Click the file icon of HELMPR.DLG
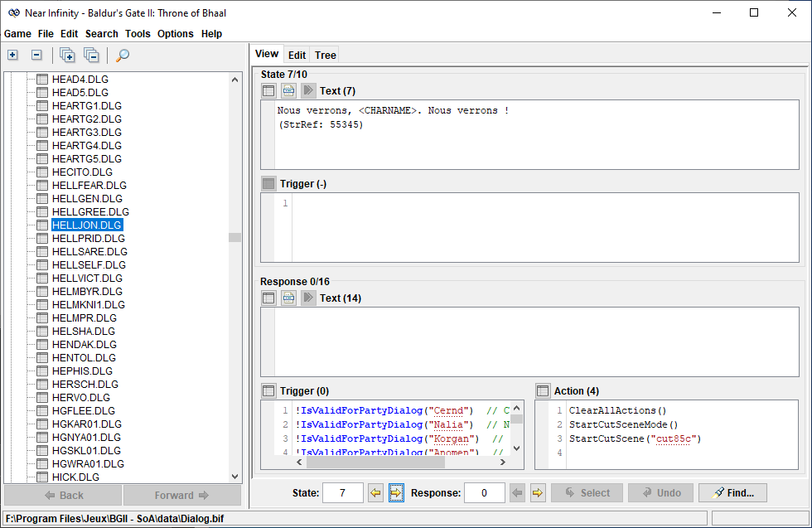This screenshot has width=812, height=528. click(x=42, y=317)
